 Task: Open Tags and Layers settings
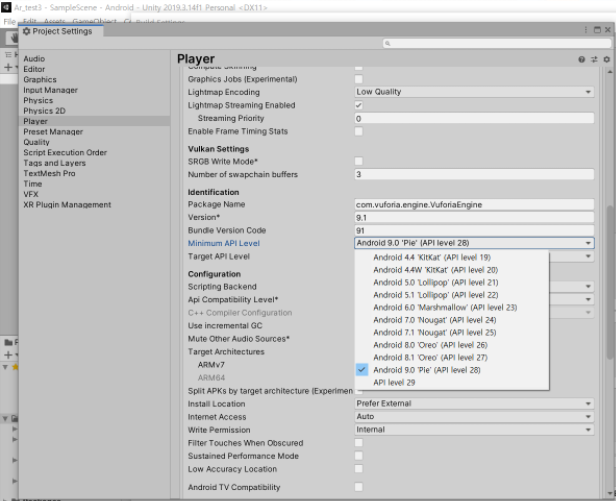(x=54, y=163)
